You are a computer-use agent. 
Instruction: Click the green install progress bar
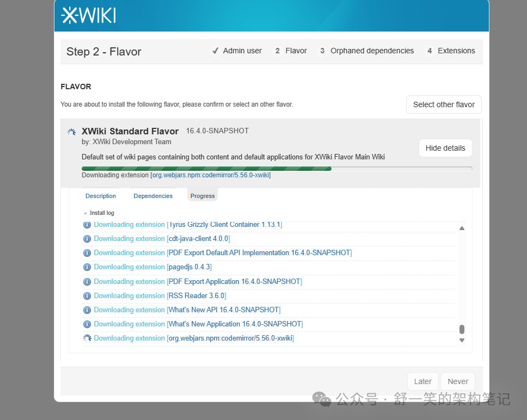coord(277,169)
